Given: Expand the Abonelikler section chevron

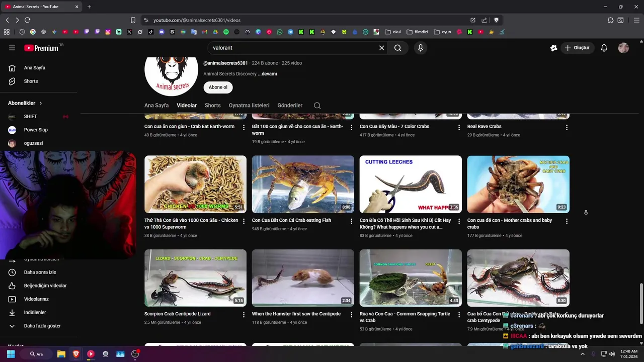Looking at the screenshot, I should 41,103.
